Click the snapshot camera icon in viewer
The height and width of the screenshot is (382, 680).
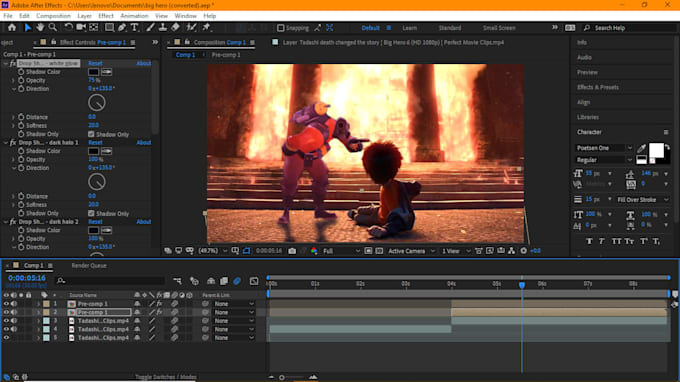click(x=292, y=251)
